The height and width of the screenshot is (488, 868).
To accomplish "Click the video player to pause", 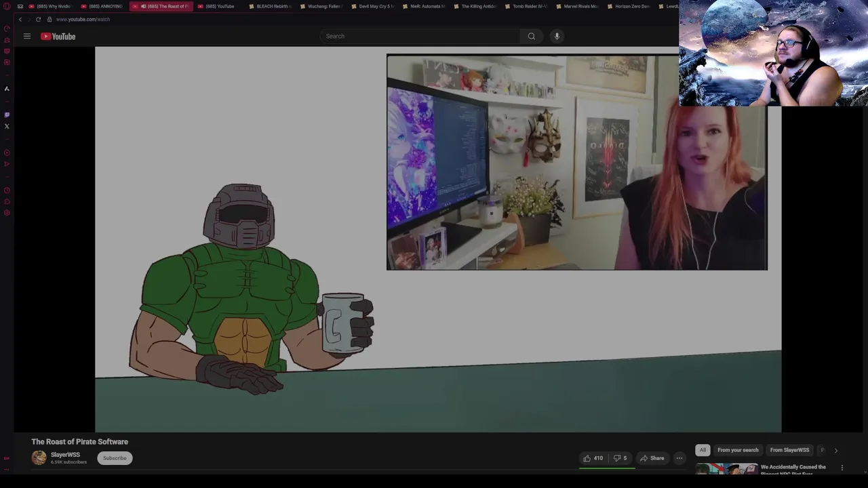I will 438,239.
